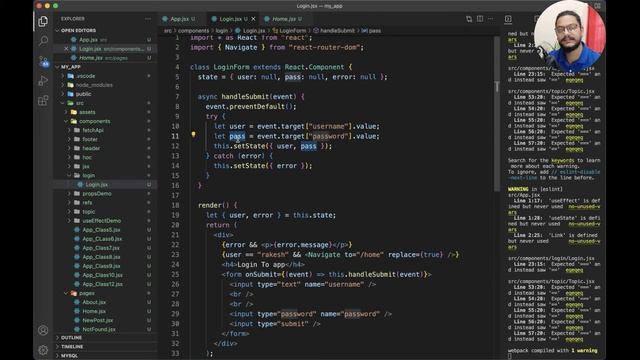Expand the jsx folder
The width and height of the screenshot is (640, 360).
tap(86, 166)
